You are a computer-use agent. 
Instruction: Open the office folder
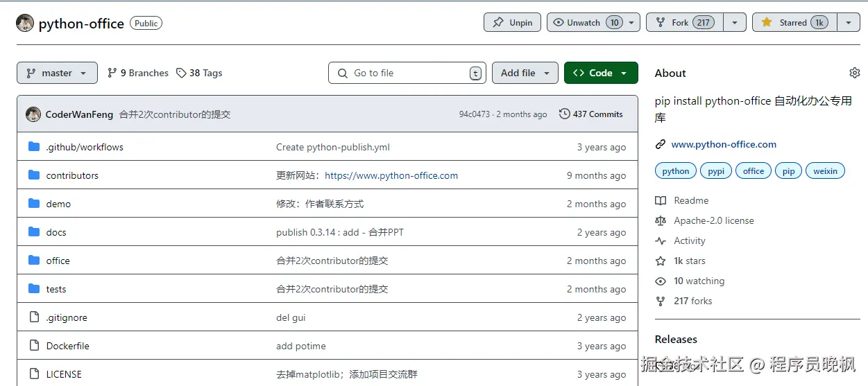tap(58, 261)
